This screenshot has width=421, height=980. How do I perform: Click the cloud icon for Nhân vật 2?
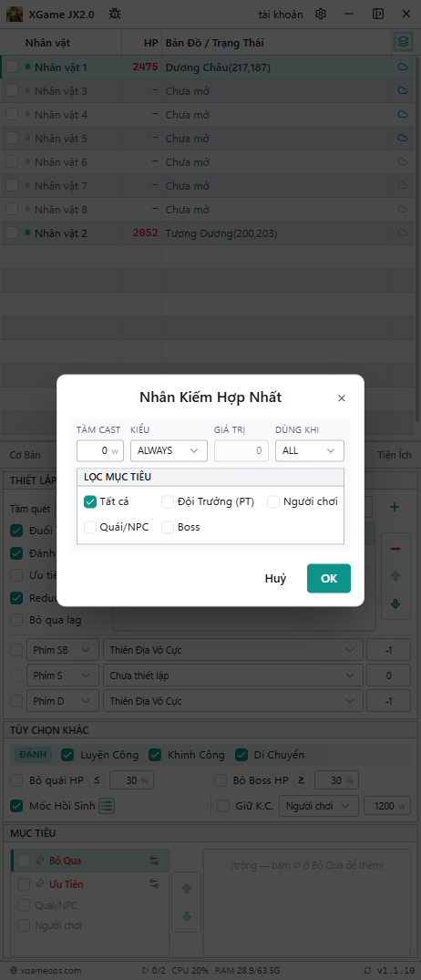coord(403,233)
